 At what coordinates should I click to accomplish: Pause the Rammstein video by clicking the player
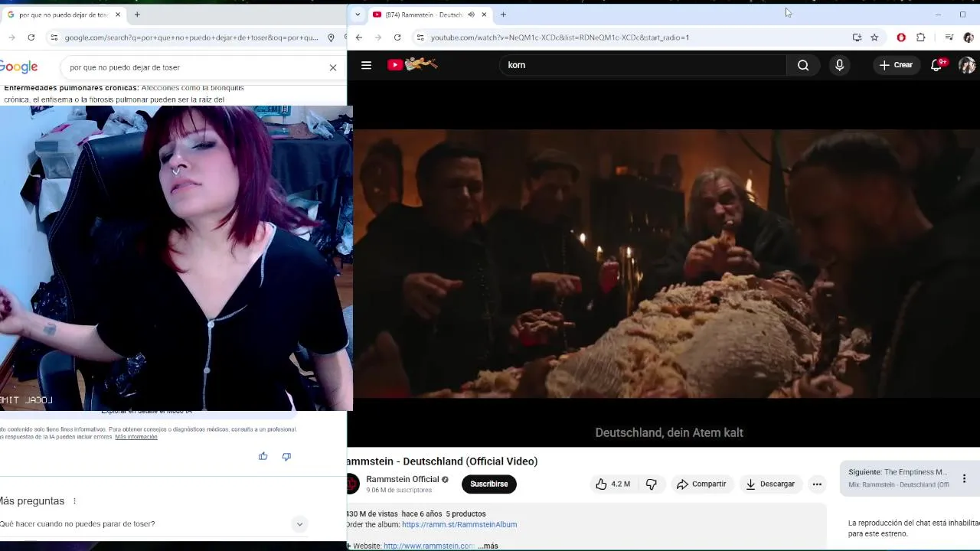(x=663, y=264)
